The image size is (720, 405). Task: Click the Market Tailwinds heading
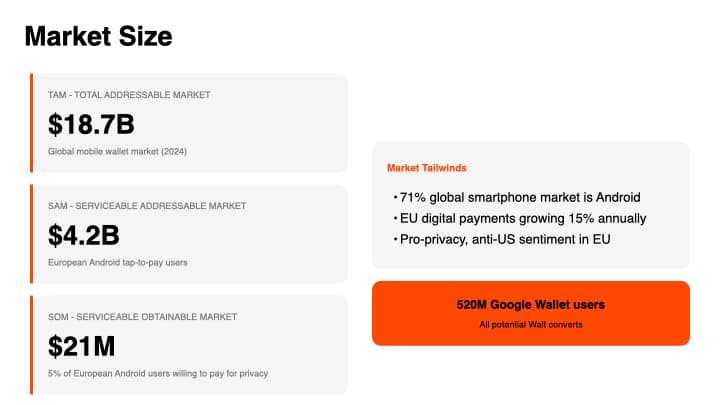click(x=426, y=168)
